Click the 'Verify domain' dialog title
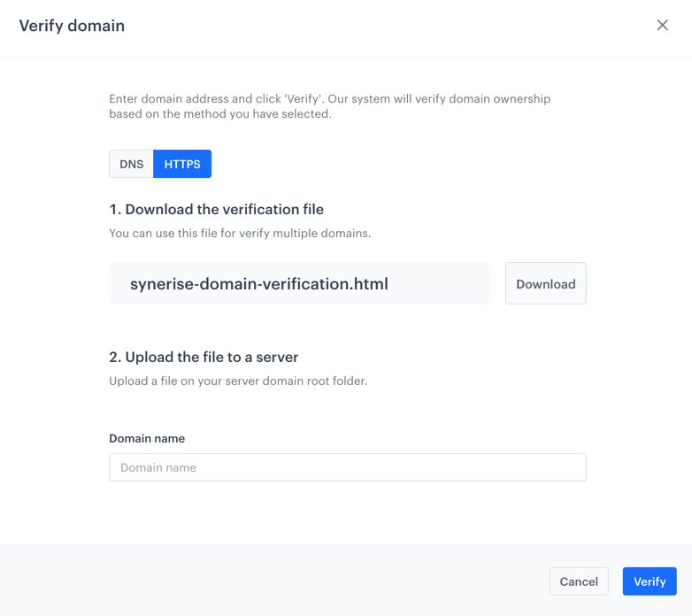This screenshot has height=616, width=692. click(72, 26)
